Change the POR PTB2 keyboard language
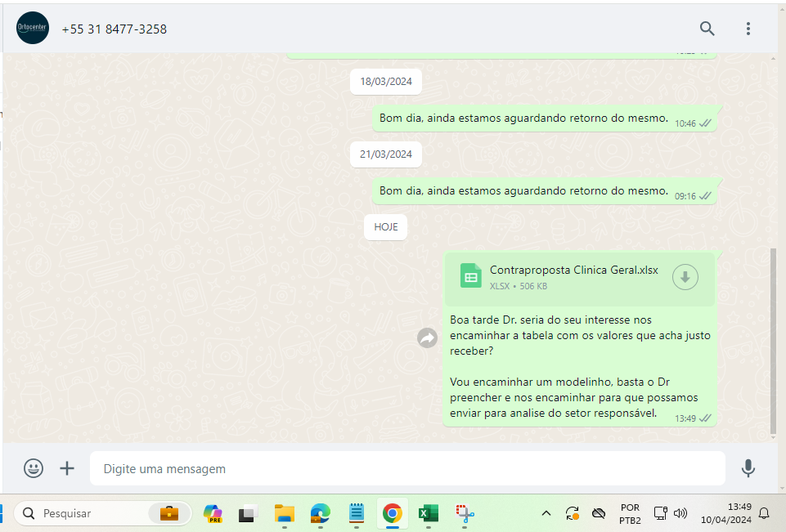786x532 pixels. coord(630,514)
